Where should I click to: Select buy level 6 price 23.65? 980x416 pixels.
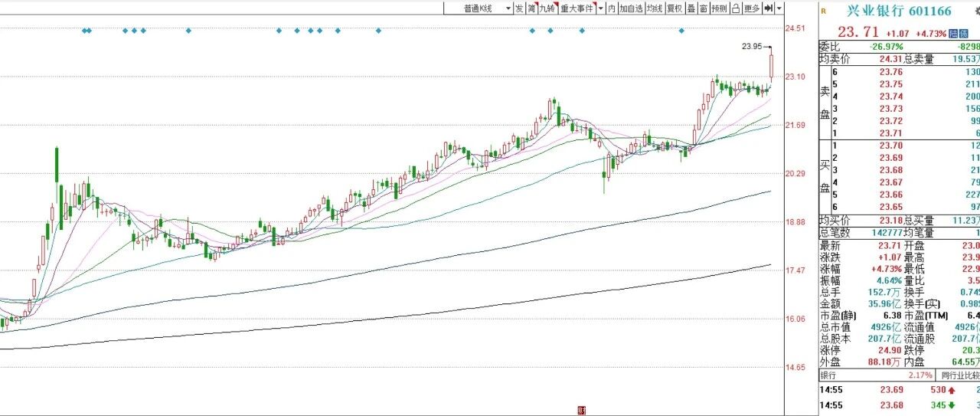[891, 207]
